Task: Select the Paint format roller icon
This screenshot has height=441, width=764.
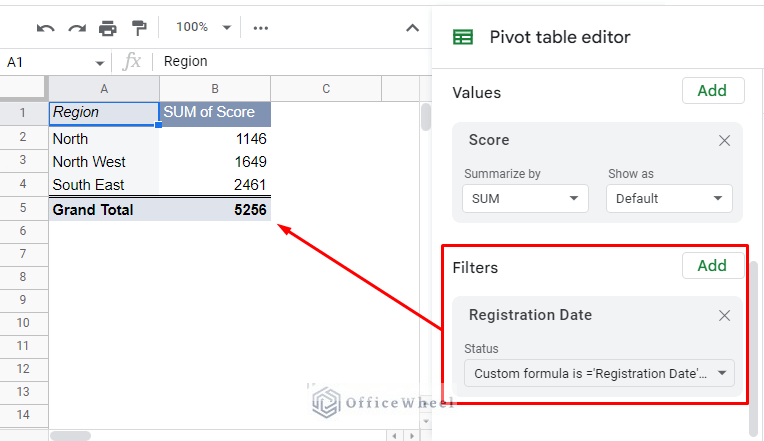Action: [139, 28]
